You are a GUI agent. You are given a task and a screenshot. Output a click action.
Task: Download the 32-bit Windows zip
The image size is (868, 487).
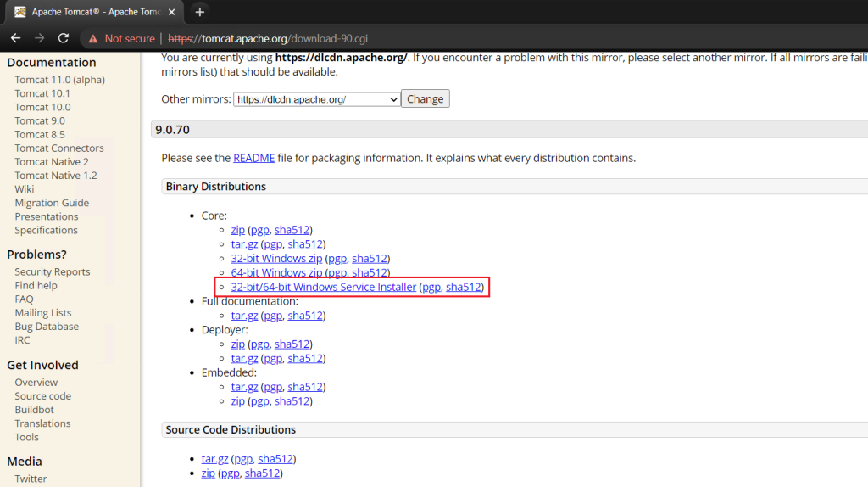(x=276, y=259)
